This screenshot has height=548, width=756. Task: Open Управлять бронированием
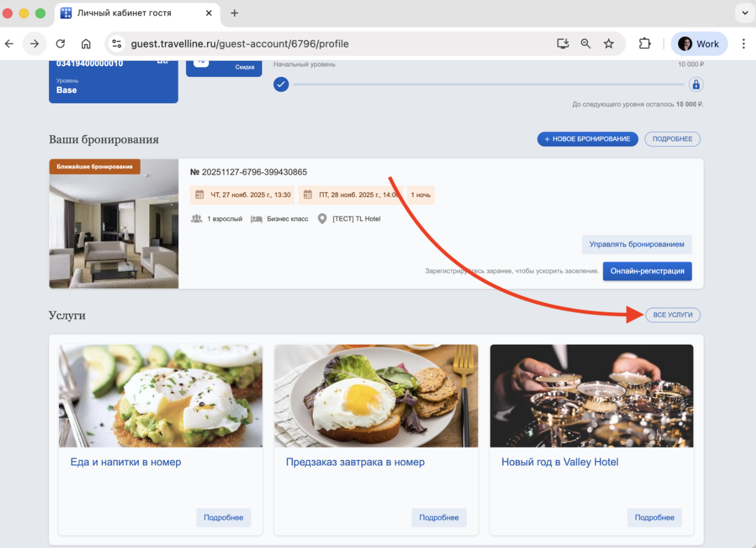tap(637, 244)
